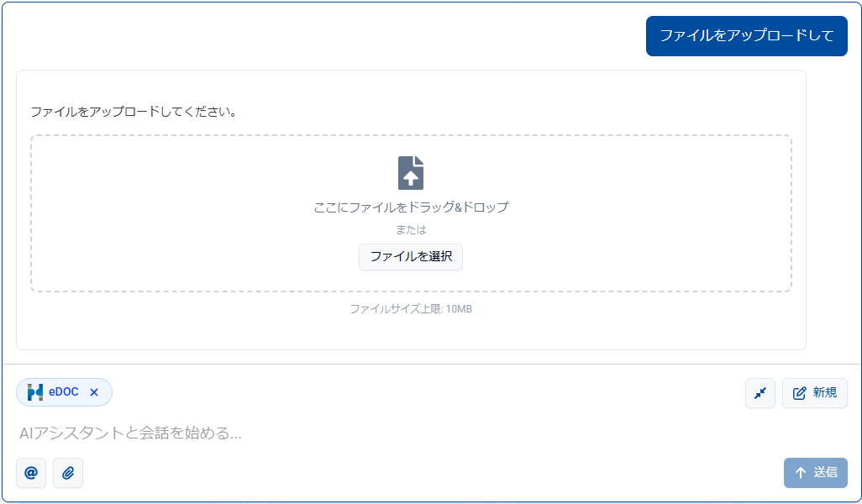
Task: Collapse the chat panel with the inward-arrows icon
Action: click(x=760, y=393)
